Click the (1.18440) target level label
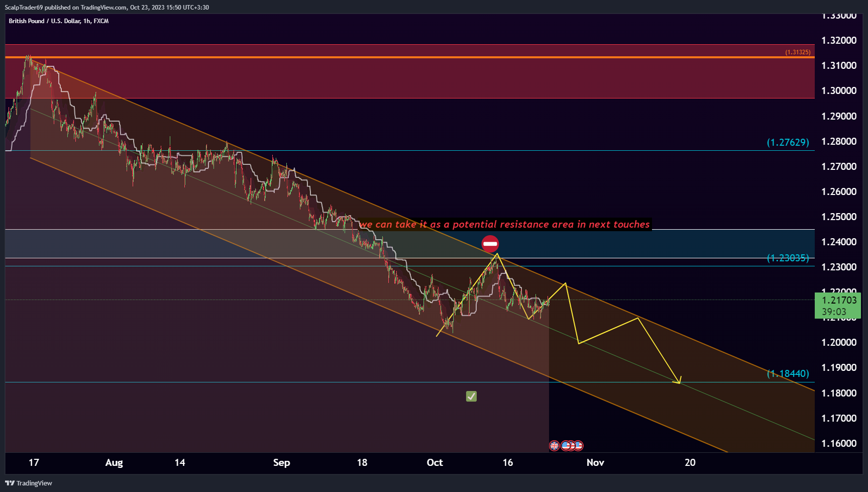The width and height of the screenshot is (868, 492). [788, 373]
